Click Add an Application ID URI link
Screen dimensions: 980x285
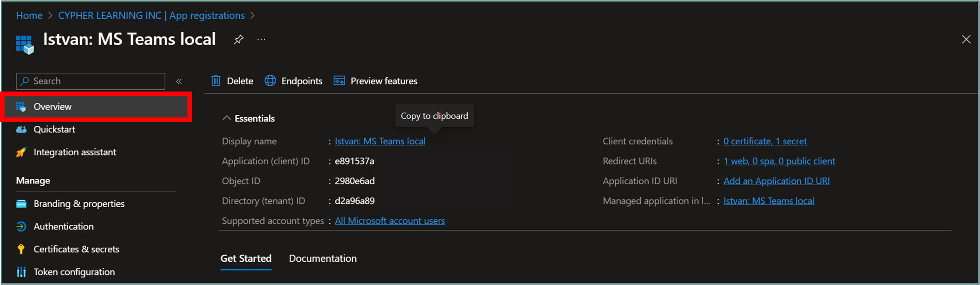[776, 181]
